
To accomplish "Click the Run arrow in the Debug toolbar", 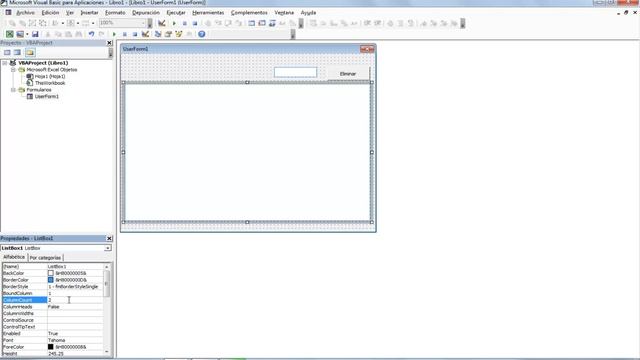I will tap(174, 23).
